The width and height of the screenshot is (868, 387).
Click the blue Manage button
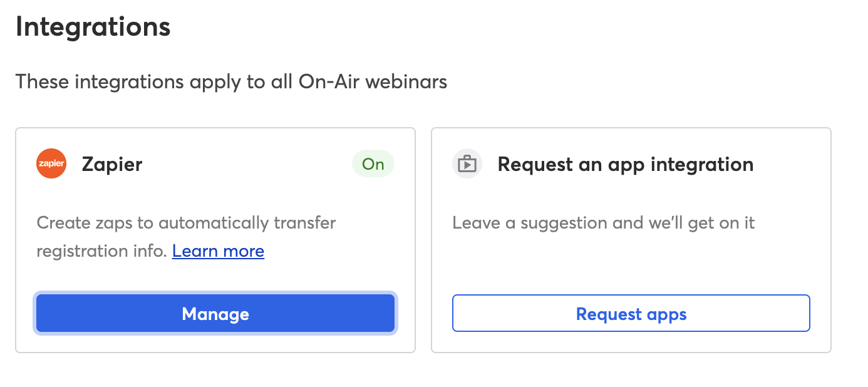click(215, 314)
